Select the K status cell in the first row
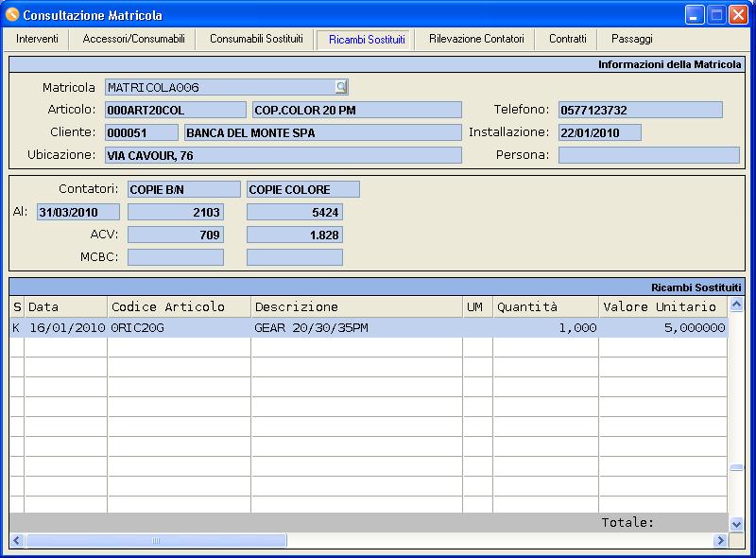 click(17, 328)
